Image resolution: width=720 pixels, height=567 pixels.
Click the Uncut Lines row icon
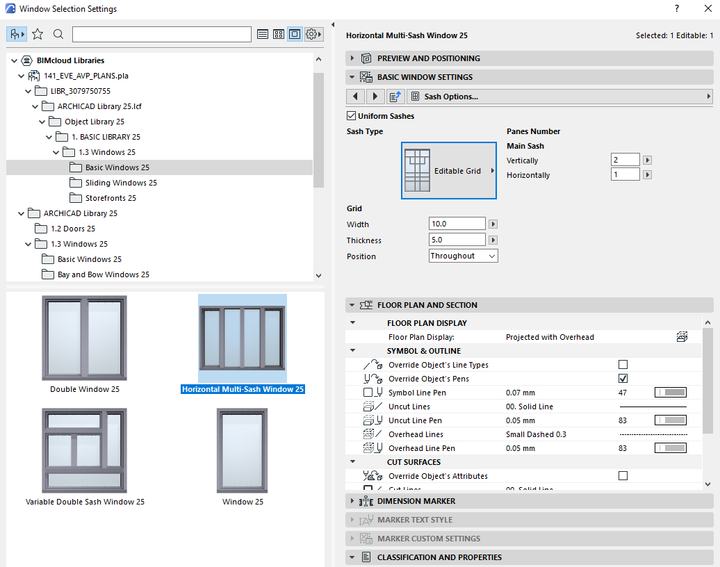pyautogui.click(x=372, y=406)
